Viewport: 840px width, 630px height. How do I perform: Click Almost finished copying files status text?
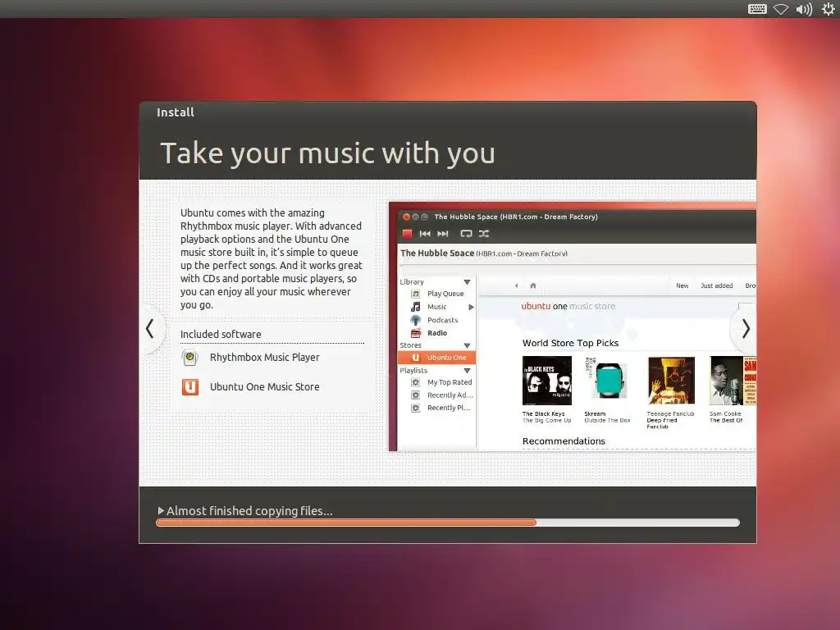coord(249,510)
